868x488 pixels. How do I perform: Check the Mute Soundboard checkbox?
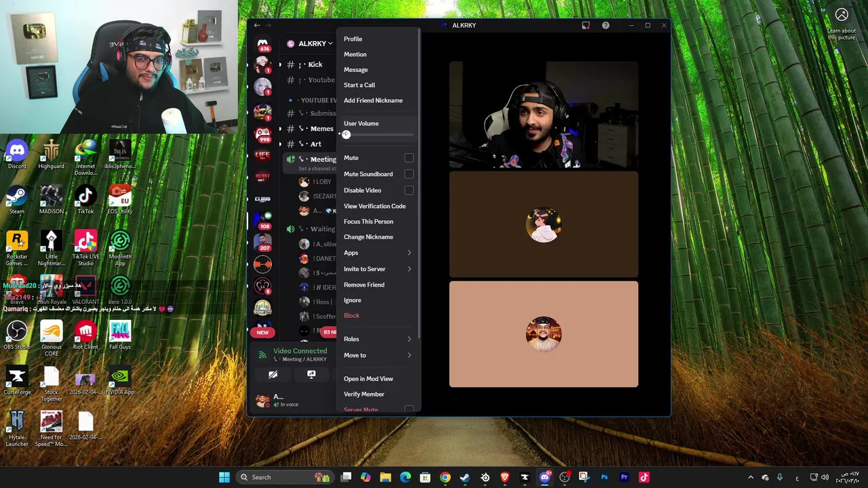tap(409, 174)
